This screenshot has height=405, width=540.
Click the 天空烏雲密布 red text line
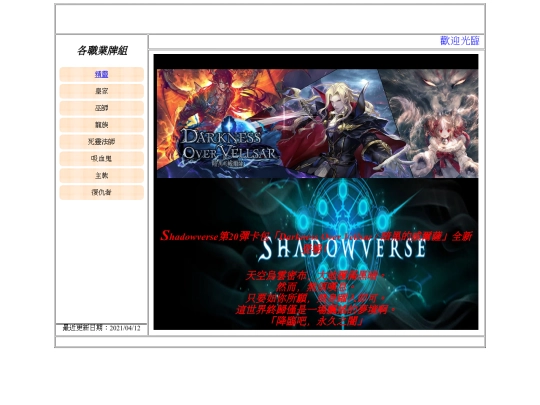tap(316, 276)
